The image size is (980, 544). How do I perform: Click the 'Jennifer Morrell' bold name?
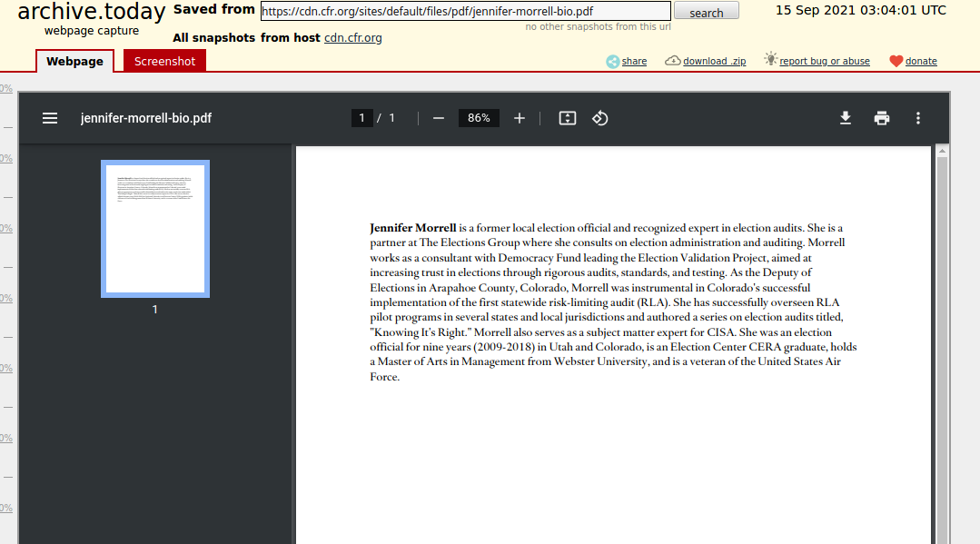pyautogui.click(x=413, y=228)
